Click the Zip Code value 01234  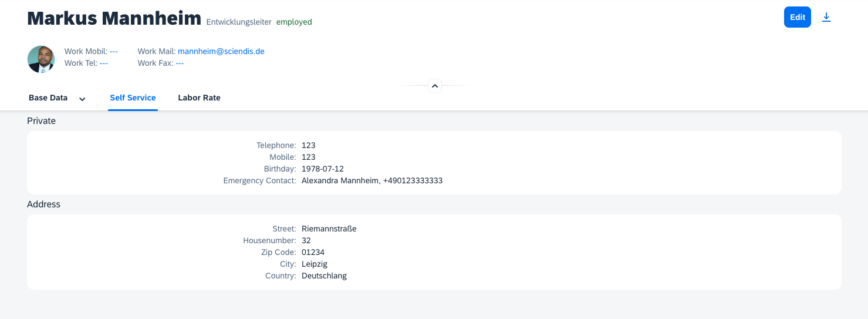313,252
